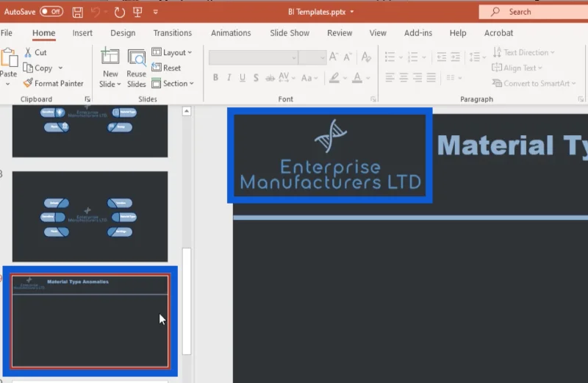Switch to the Insert tab
Screen dimensions: 588x383
(x=82, y=33)
